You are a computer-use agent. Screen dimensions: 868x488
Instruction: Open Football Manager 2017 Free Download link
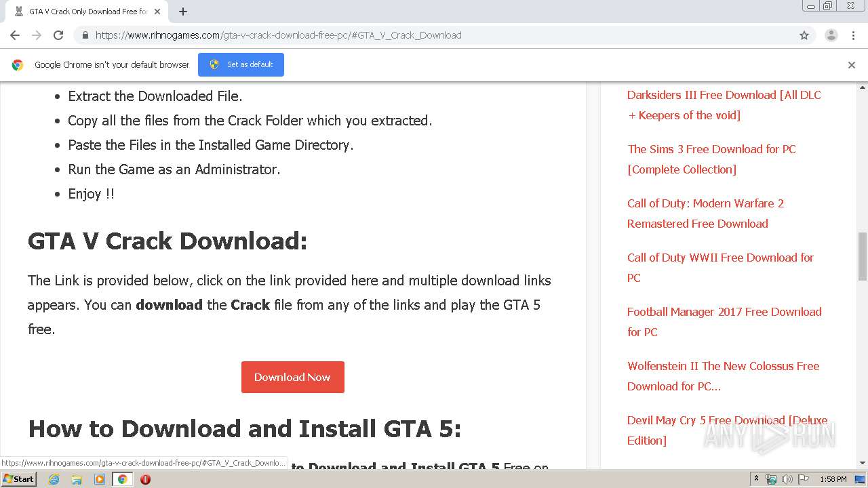[x=724, y=322]
